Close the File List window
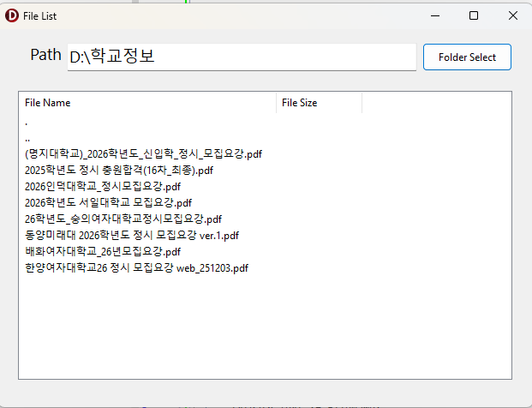 tap(513, 15)
